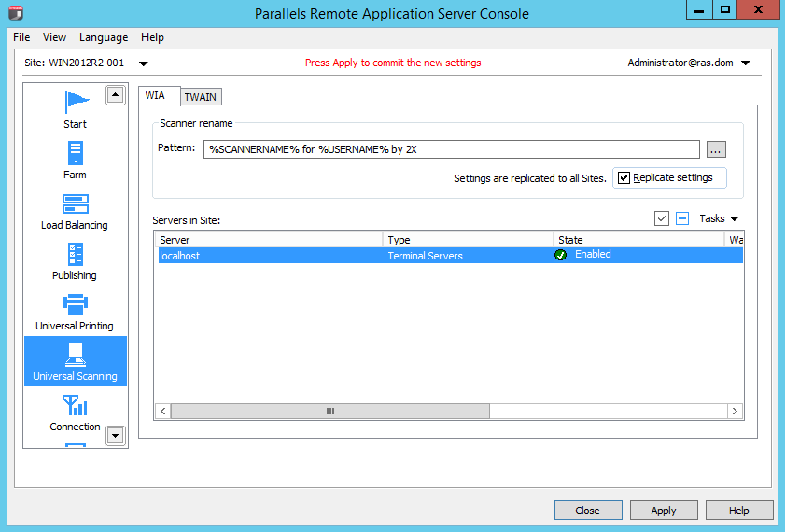Image resolution: width=785 pixels, height=532 pixels.
Task: Select the localhost server row
Action: point(449,255)
